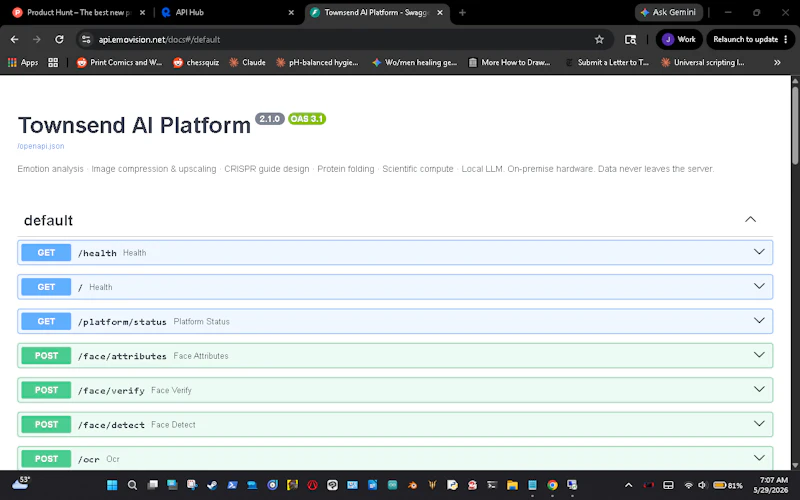Expand the POST /face/attributes endpoint arrow

759,355
